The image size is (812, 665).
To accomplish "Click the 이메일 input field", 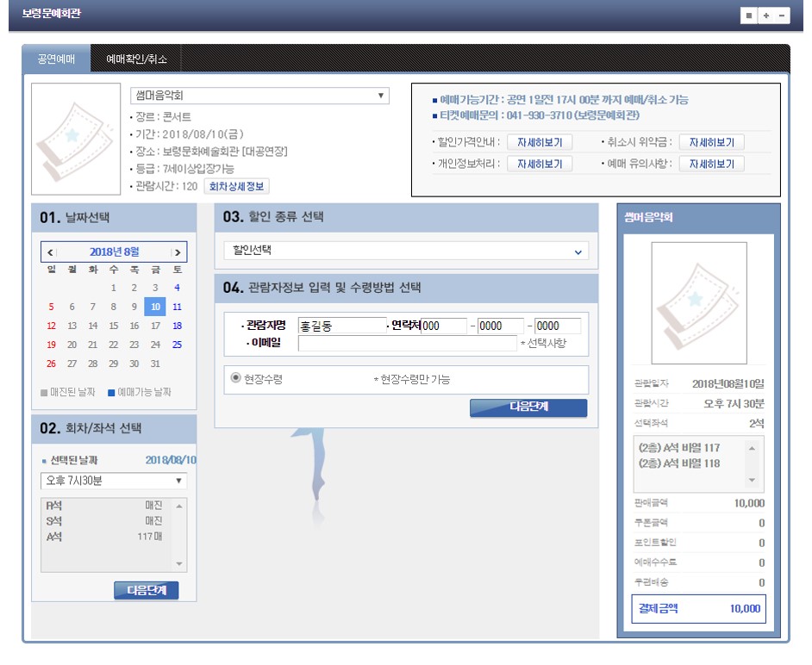I will pyautogui.click(x=407, y=343).
